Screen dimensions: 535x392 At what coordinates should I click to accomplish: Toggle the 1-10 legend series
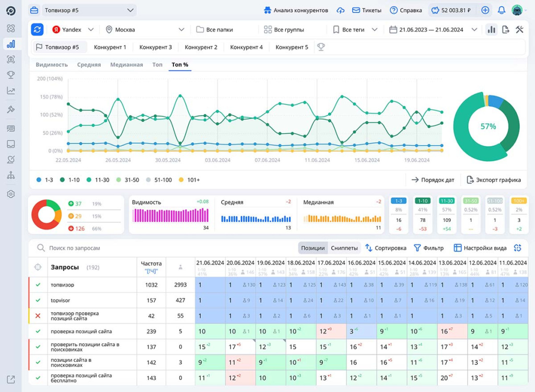point(69,180)
